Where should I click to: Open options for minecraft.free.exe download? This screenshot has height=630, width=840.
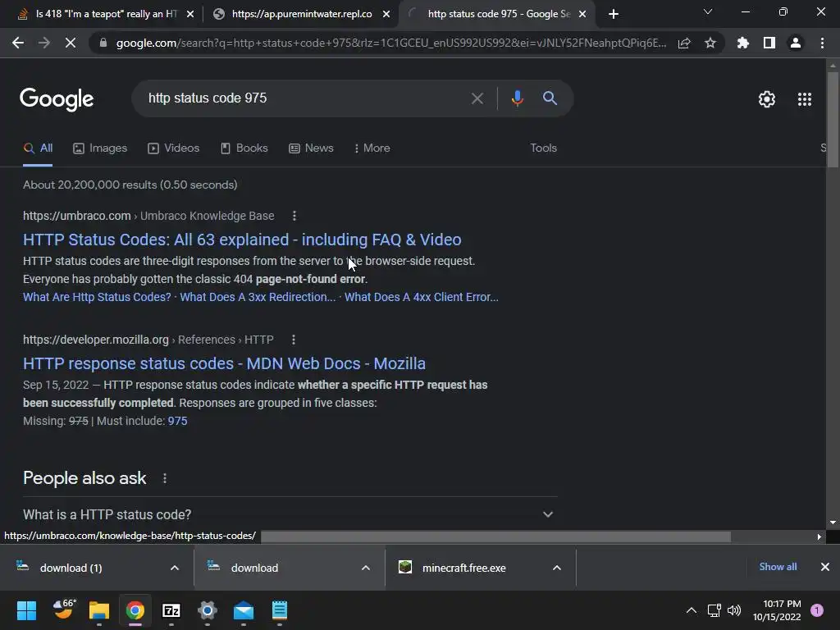click(x=557, y=568)
